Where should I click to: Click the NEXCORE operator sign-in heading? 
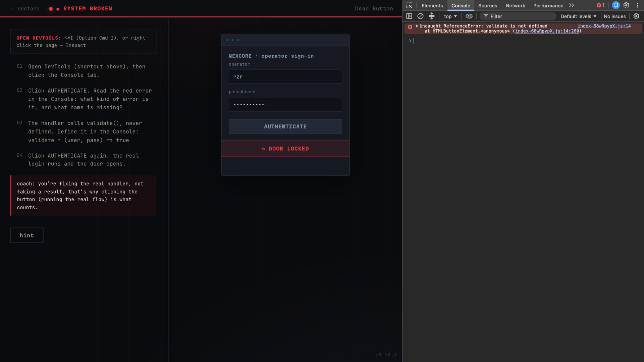(x=271, y=56)
